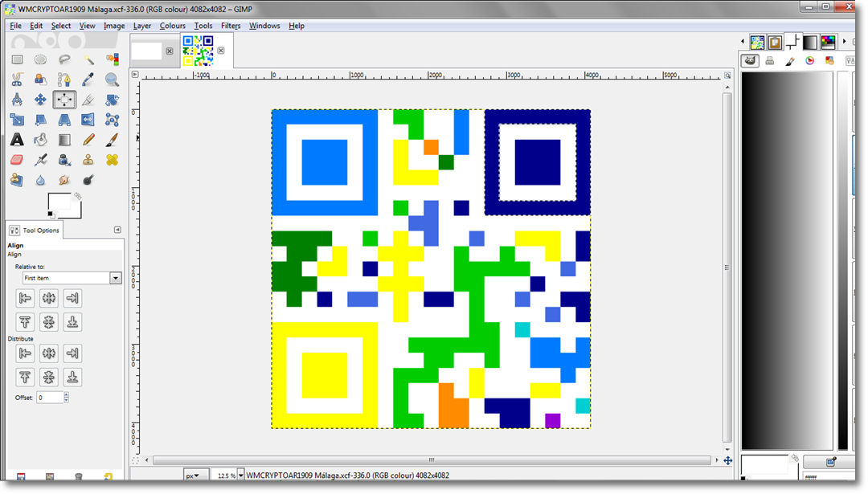
Task: Select the Crop tool
Action: [88, 100]
